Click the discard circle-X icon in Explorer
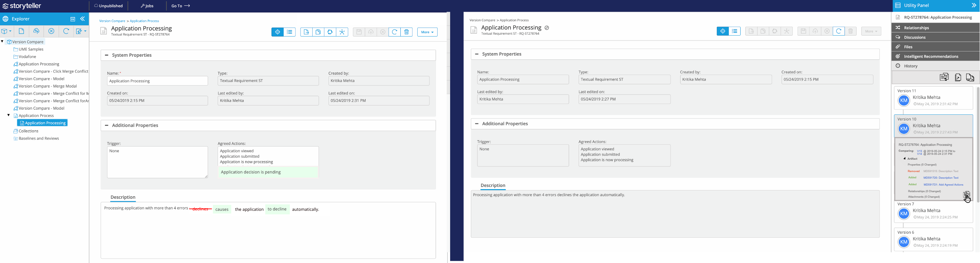The width and height of the screenshot is (980, 263). [x=51, y=31]
